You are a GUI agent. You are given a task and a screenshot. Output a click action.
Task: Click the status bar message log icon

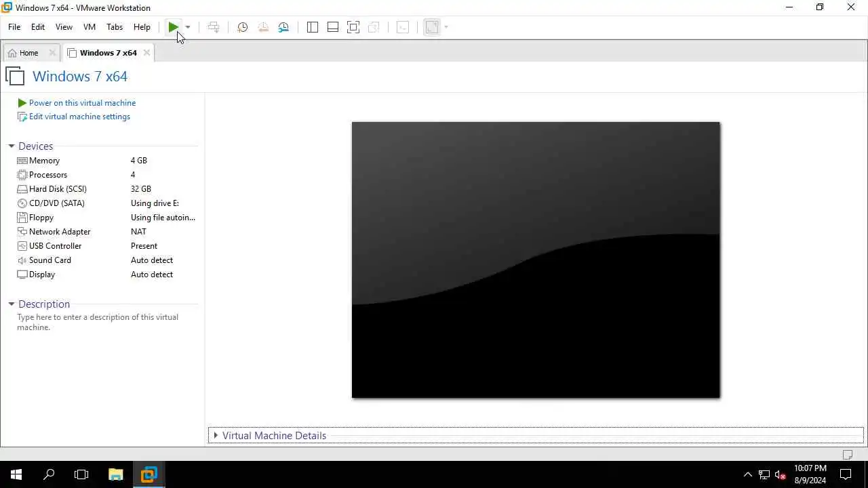coord(848,454)
